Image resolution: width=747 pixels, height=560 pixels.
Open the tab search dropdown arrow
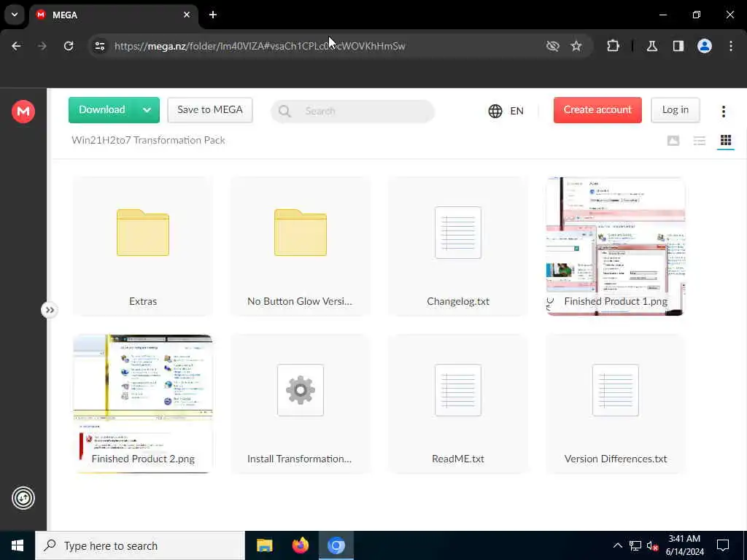click(x=15, y=15)
